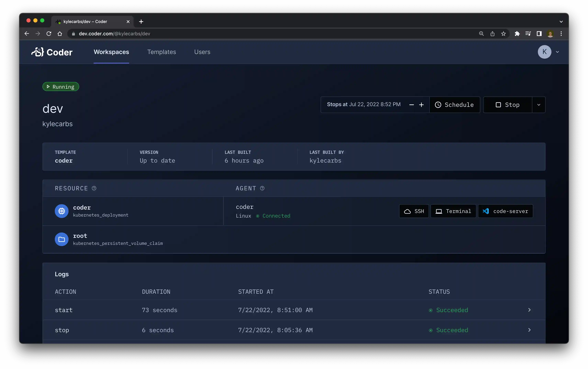This screenshot has height=369, width=588.
Task: Click the Coder logo icon
Action: [x=38, y=52]
